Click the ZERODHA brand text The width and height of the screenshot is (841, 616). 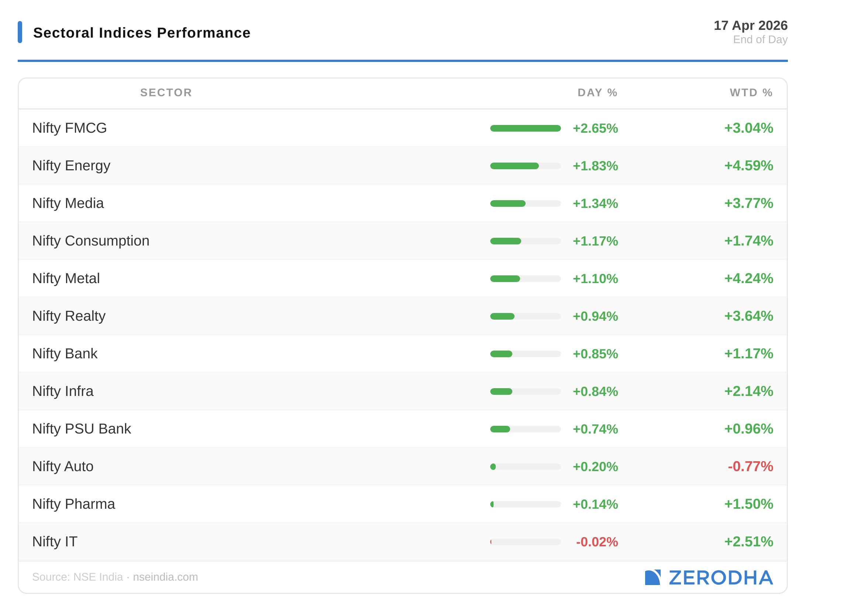tap(720, 577)
